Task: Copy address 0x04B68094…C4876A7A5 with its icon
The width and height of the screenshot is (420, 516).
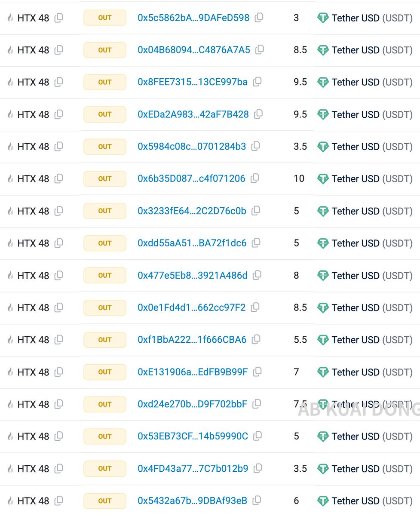Action: click(x=259, y=50)
